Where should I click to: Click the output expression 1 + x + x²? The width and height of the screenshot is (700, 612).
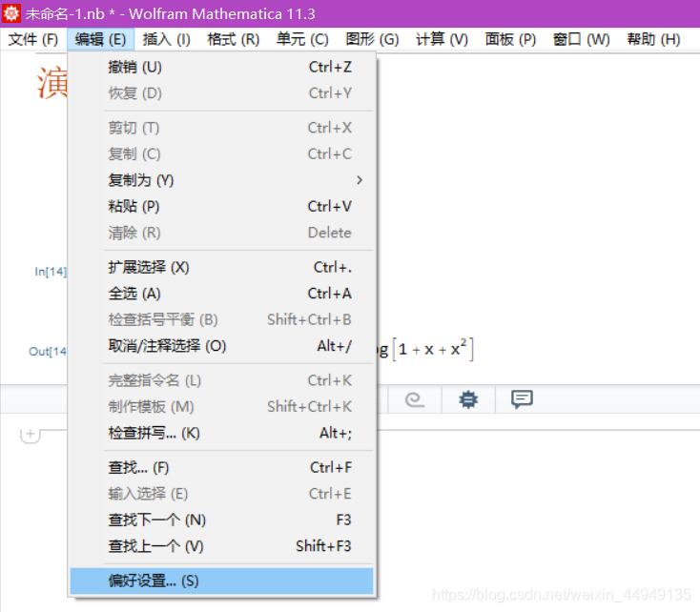432,349
